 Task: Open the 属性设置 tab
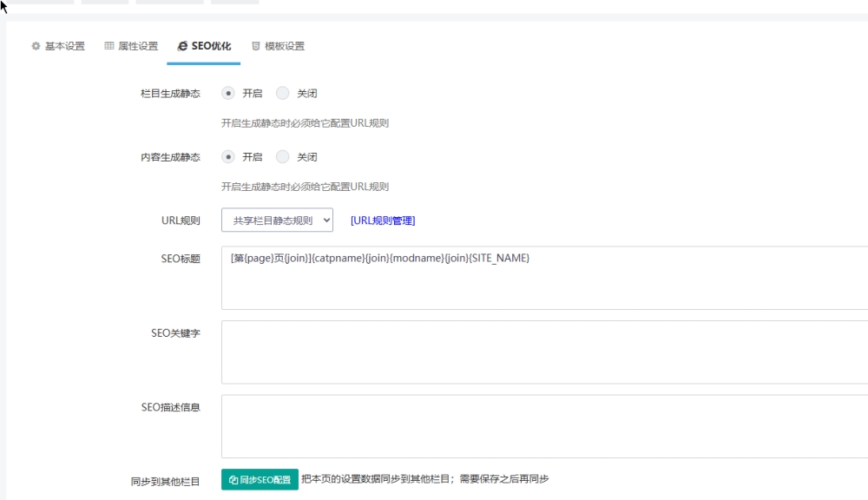pos(138,46)
